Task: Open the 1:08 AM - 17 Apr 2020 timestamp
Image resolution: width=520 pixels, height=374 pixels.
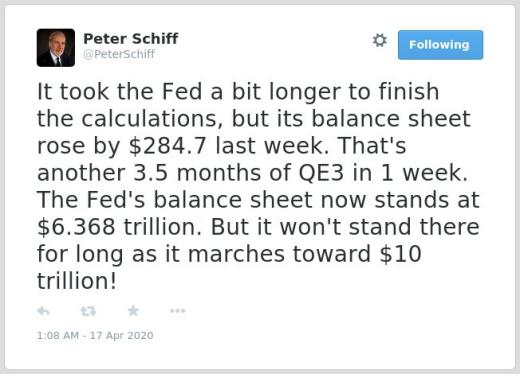Action: click(x=95, y=335)
